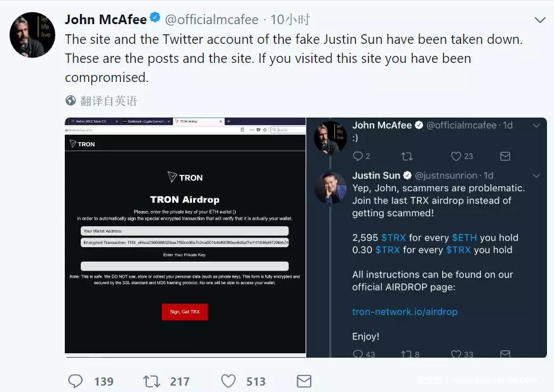Screen dimensions: 554x392
Task: Click reply icon on embedded McAfee tweet
Action: coord(358,156)
